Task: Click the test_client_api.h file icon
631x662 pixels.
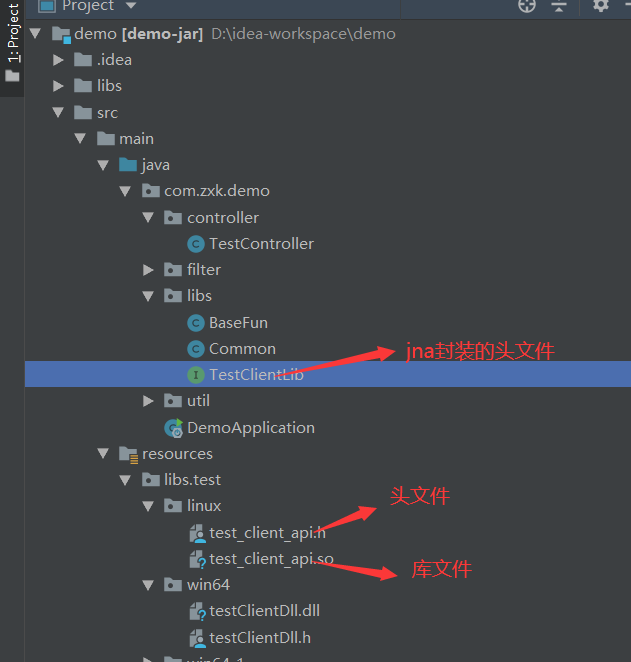Action: coord(198,534)
